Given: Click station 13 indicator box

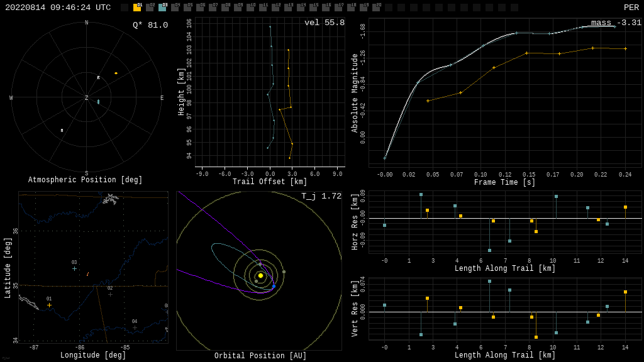Looking at the screenshot, I should pyautogui.click(x=289, y=7).
